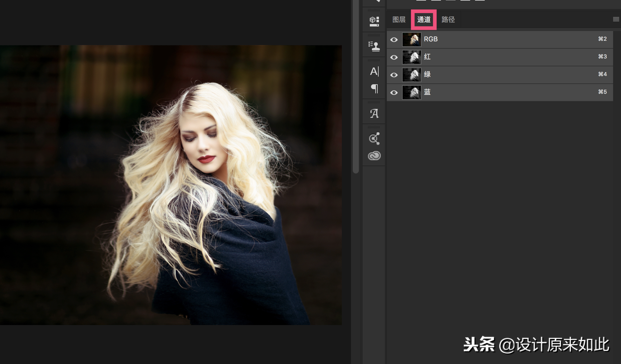
Task: Click the 蓝 channel thumbnail
Action: pos(411,92)
